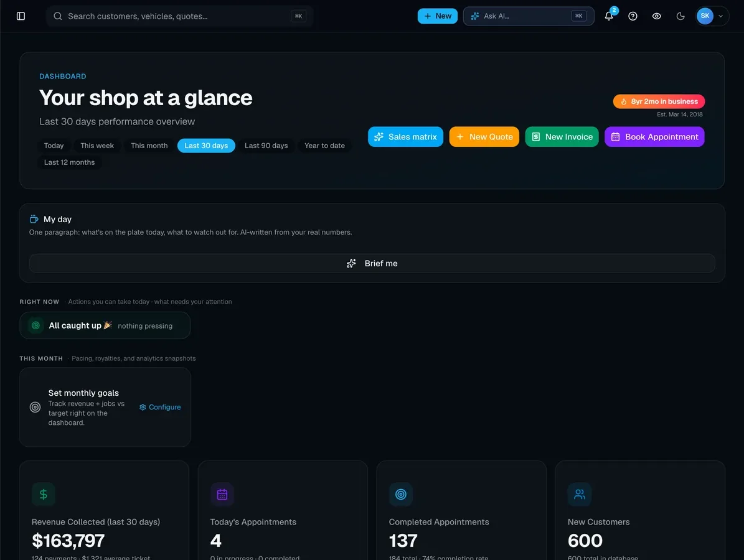Click the 600 new customers value

coord(585,541)
